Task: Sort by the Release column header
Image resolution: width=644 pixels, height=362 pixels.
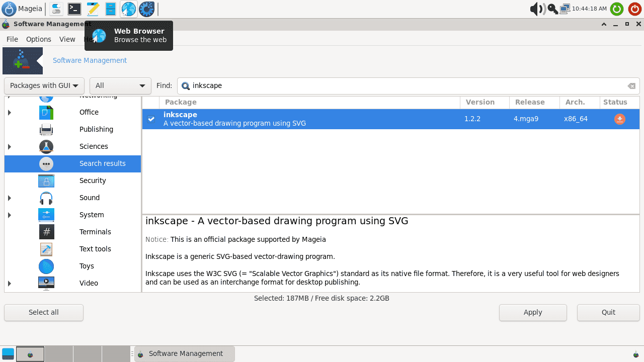Action: tap(534, 102)
